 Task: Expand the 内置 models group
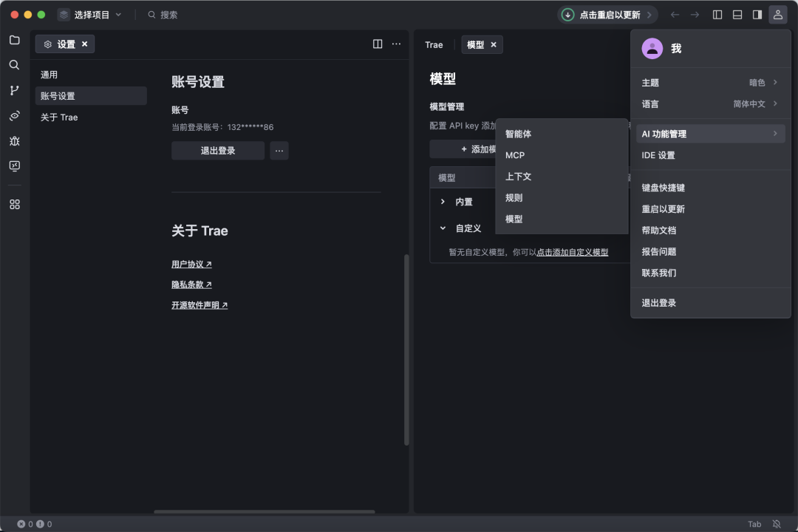443,202
